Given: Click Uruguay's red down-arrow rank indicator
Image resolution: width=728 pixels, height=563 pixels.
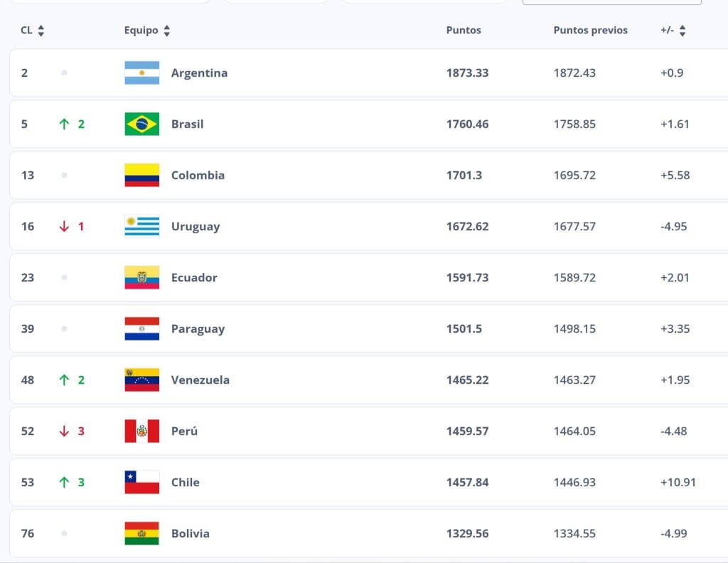Looking at the screenshot, I should point(65,226).
